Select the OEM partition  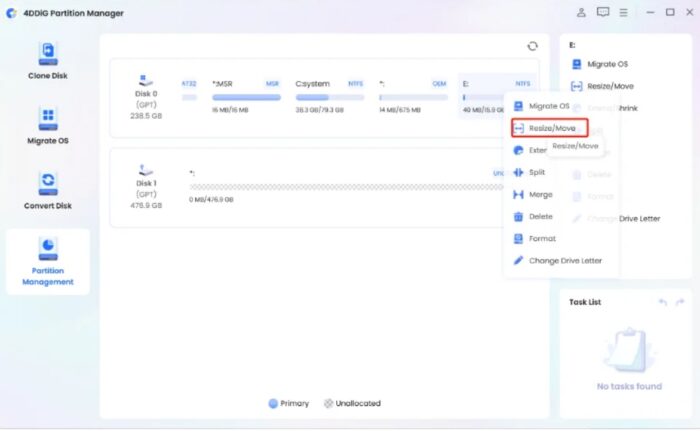point(413,96)
